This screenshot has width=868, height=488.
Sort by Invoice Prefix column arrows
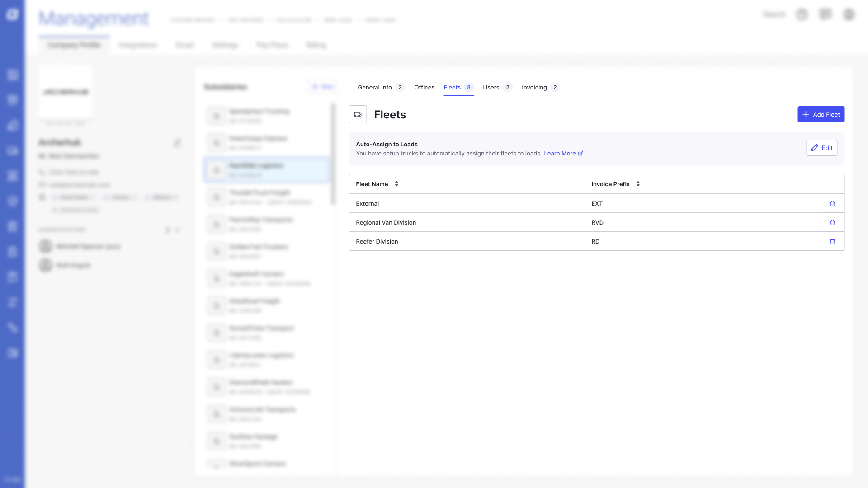pyautogui.click(x=638, y=184)
